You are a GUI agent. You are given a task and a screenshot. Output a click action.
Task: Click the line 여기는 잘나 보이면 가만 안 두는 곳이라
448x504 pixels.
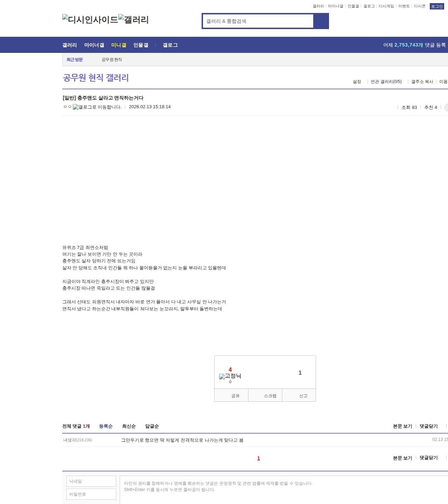coord(102,254)
